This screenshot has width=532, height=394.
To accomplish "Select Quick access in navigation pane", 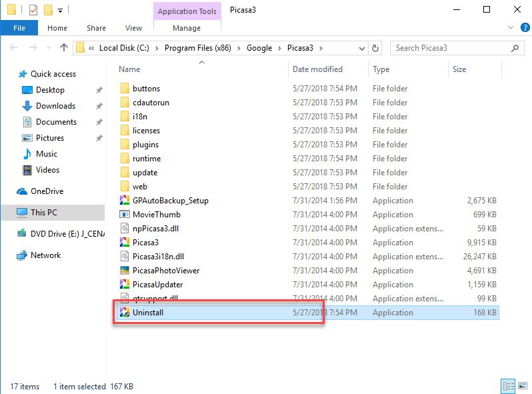I will pos(53,74).
